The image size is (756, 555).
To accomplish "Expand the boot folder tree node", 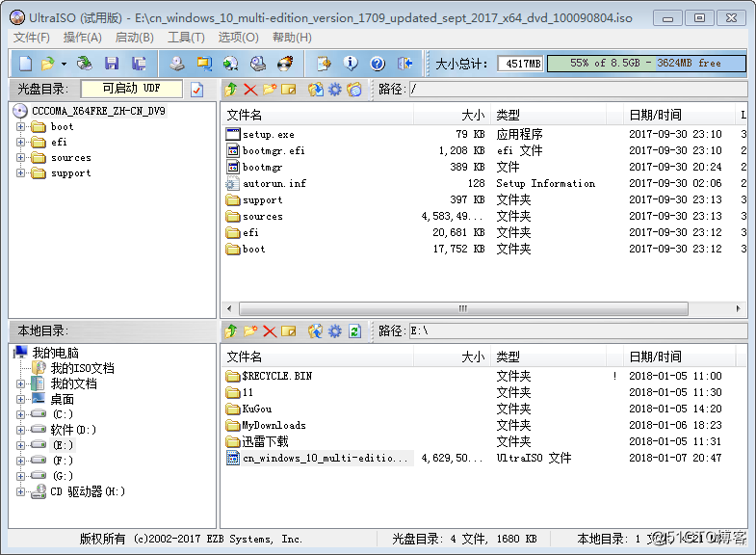I will pyautogui.click(x=20, y=127).
